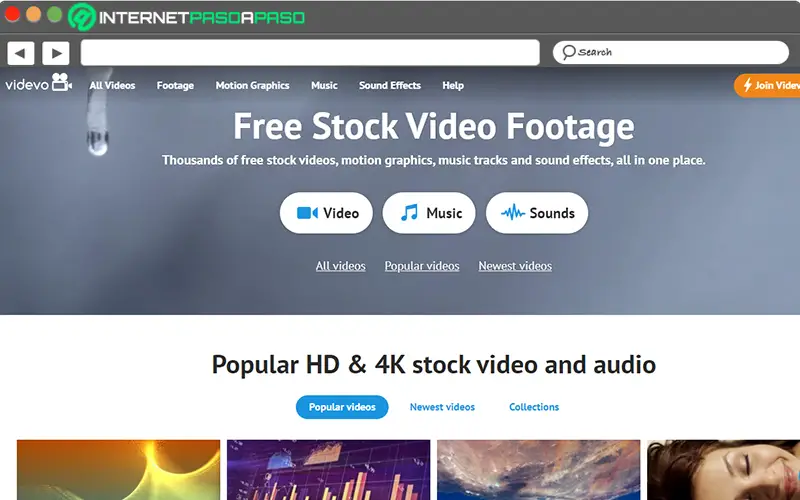
Task: Click the Free Stock Video Footage heading
Action: point(434,127)
